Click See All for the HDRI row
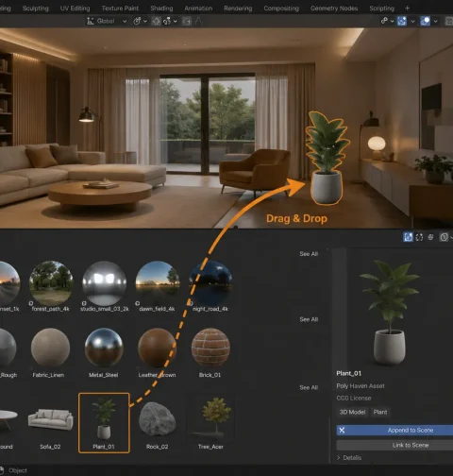This screenshot has width=453, height=476. tap(309, 254)
